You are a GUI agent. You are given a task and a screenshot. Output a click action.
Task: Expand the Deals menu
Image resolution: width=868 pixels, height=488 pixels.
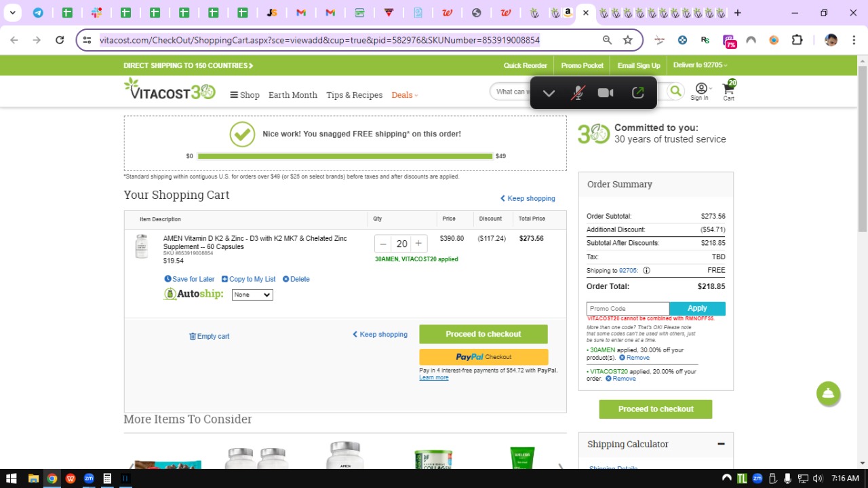405,95
